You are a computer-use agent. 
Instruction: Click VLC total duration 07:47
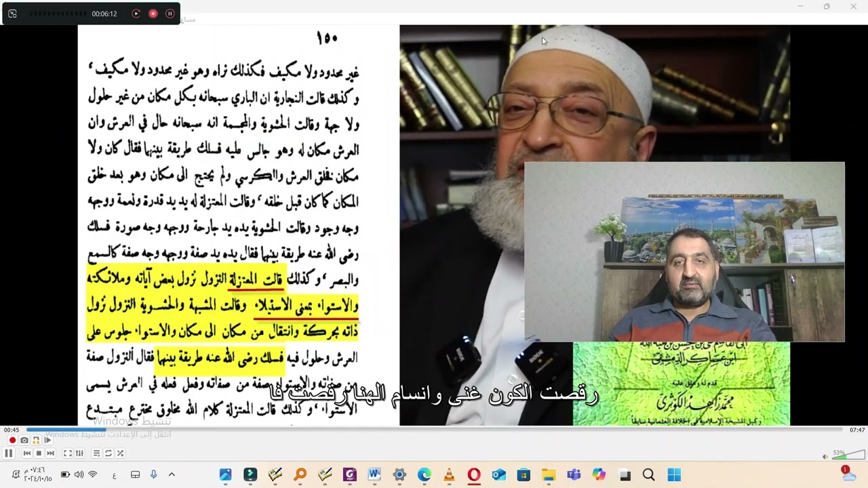click(x=857, y=430)
